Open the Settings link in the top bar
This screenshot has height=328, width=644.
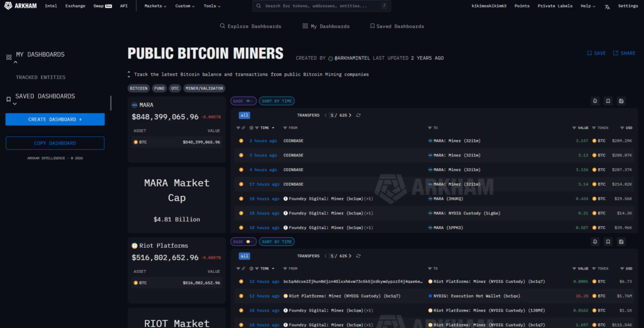(628, 6)
